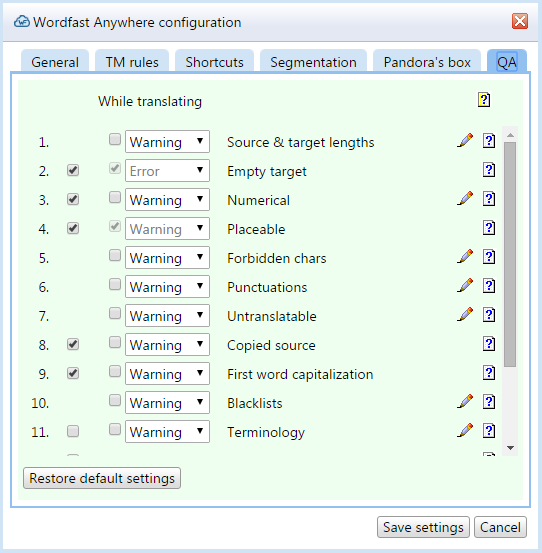The width and height of the screenshot is (542, 553).
Task: Click the Cancel button
Action: (x=500, y=527)
